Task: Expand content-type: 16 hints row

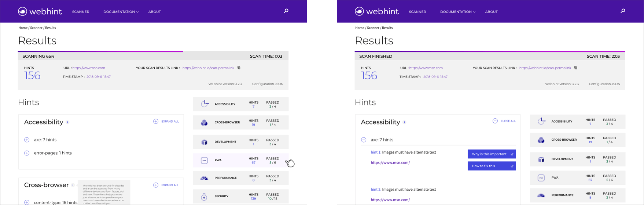Action: [x=27, y=202]
